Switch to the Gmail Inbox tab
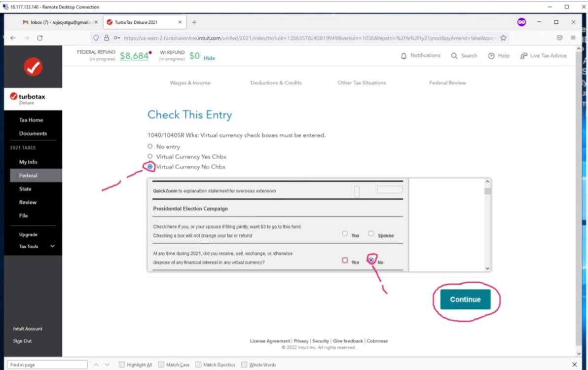The width and height of the screenshot is (588, 370). 57,22
